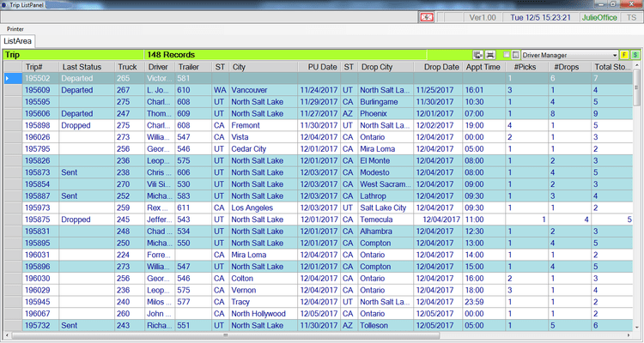This screenshot has height=343, width=644.
Task: Sort by Last Status column header
Action: coord(82,66)
